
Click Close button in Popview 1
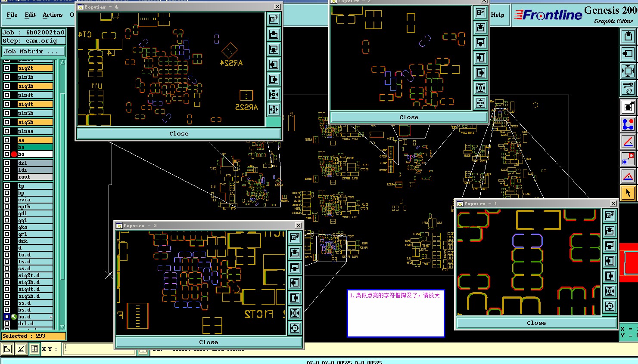[x=536, y=323]
